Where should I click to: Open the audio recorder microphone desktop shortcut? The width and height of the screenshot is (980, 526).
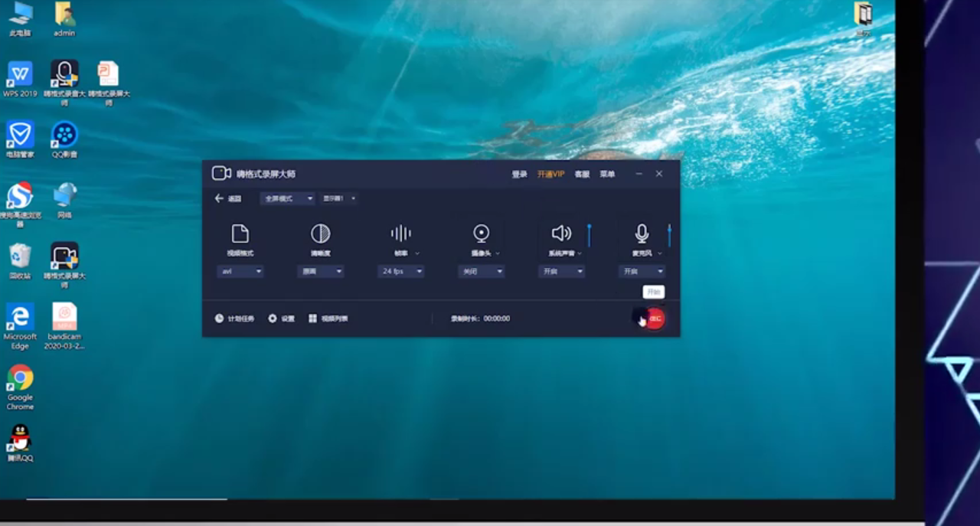(x=64, y=83)
